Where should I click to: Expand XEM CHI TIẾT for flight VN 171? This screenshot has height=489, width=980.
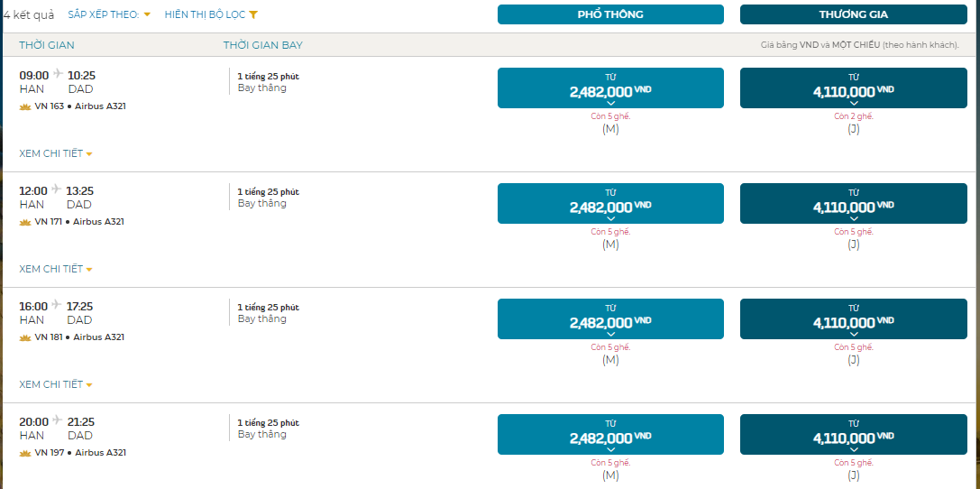pyautogui.click(x=56, y=269)
